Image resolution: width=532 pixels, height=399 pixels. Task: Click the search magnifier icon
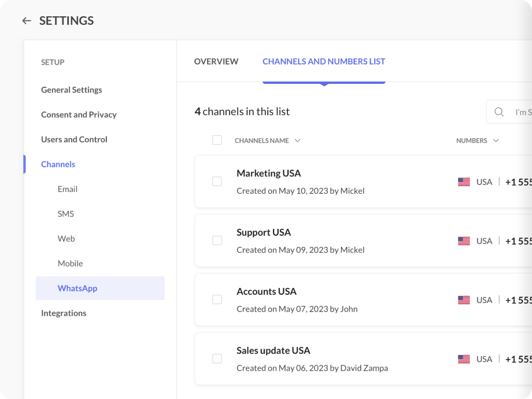tap(499, 112)
